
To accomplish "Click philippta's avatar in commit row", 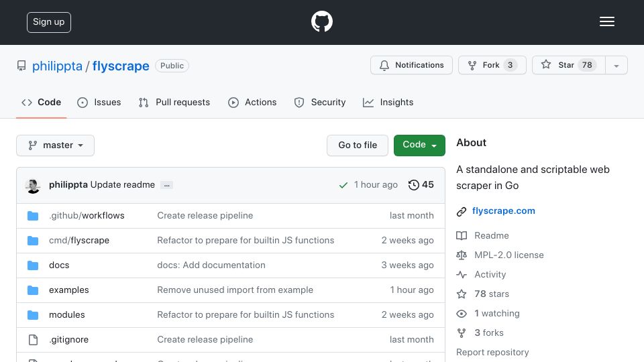I will tap(33, 186).
